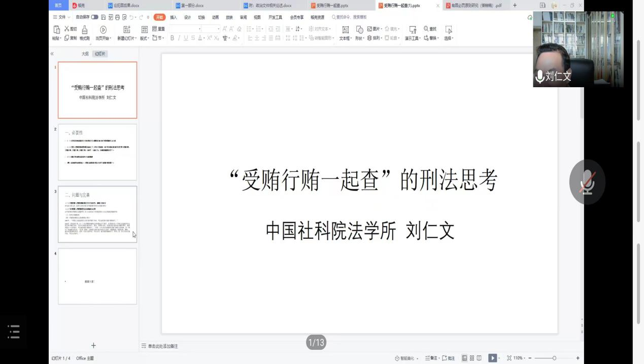
Task: Apply bold with the B icon
Action: pos(172,38)
